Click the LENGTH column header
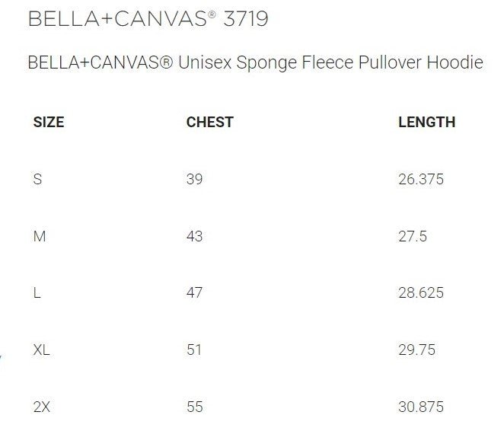Image resolution: width=504 pixels, height=431 pixels. coord(426,122)
